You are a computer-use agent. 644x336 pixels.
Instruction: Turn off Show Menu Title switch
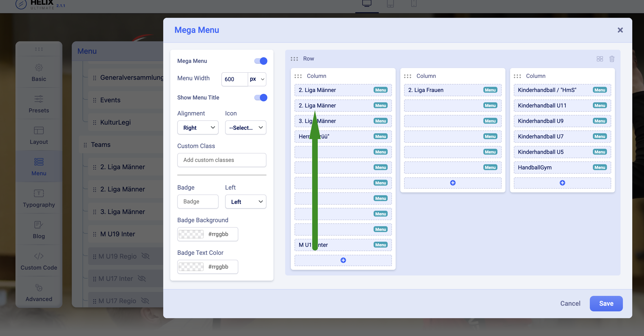click(x=261, y=98)
